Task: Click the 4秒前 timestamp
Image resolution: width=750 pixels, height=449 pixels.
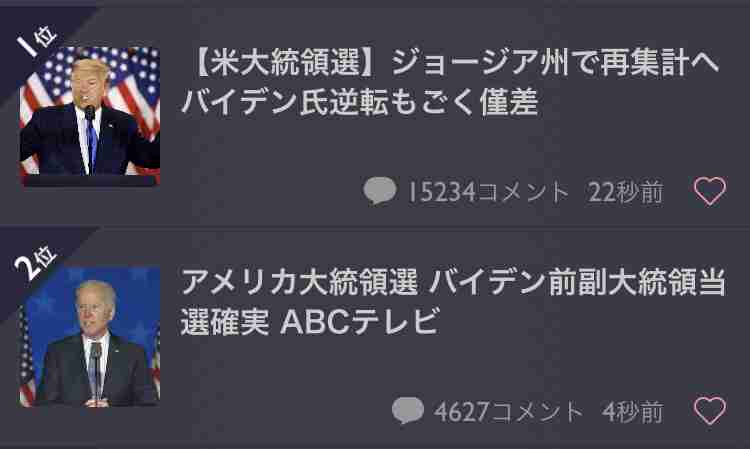Action: [x=633, y=412]
